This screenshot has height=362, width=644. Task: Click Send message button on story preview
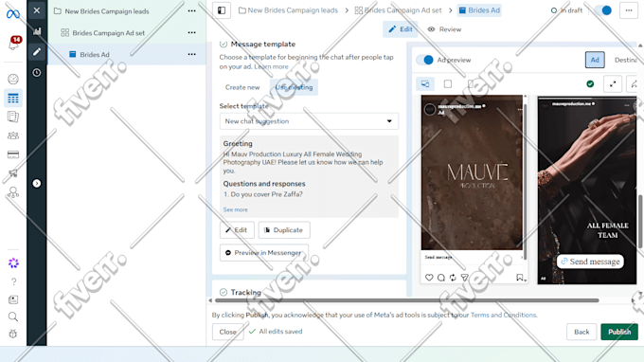590,262
